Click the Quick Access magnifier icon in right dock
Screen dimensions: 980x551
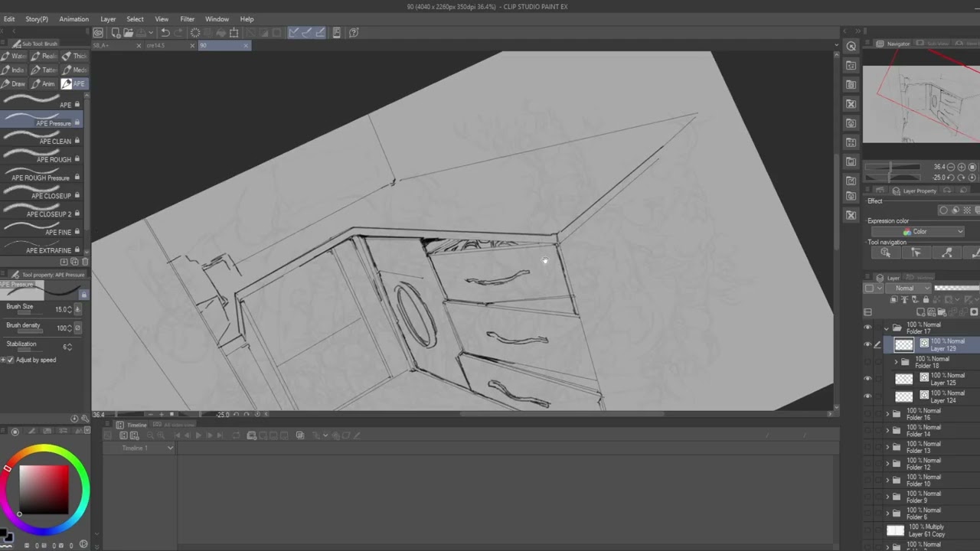(851, 47)
